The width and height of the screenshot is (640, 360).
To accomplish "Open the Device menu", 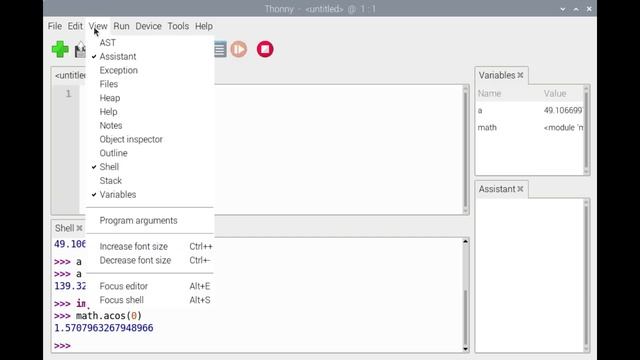I will coord(148,26).
